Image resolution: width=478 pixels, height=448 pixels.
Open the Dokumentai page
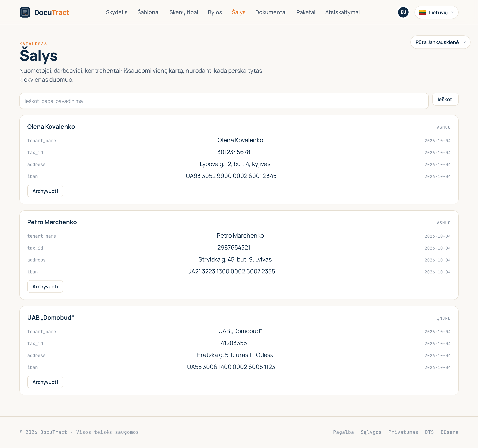tap(271, 12)
